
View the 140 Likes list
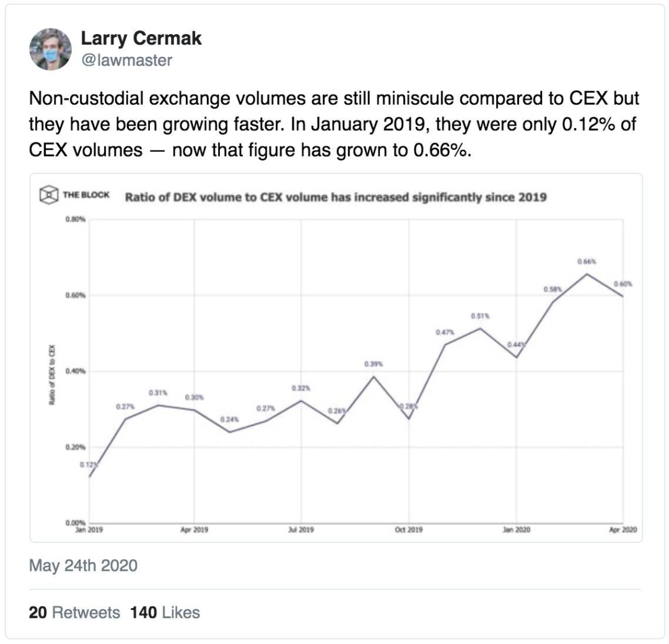click(x=165, y=612)
